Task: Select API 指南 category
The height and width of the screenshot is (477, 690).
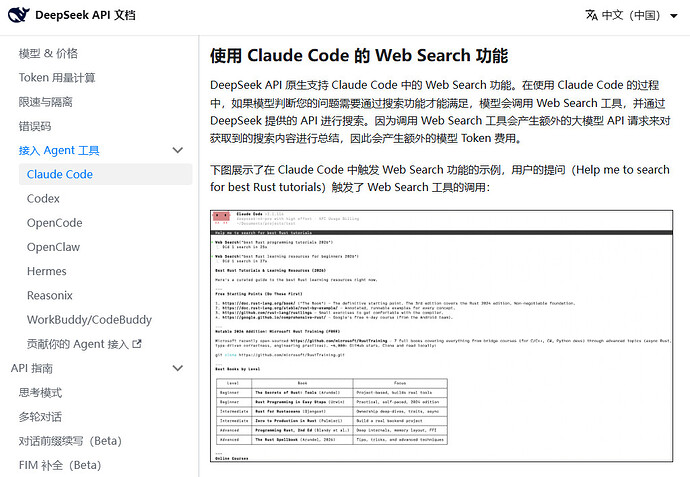Action: click(32, 368)
